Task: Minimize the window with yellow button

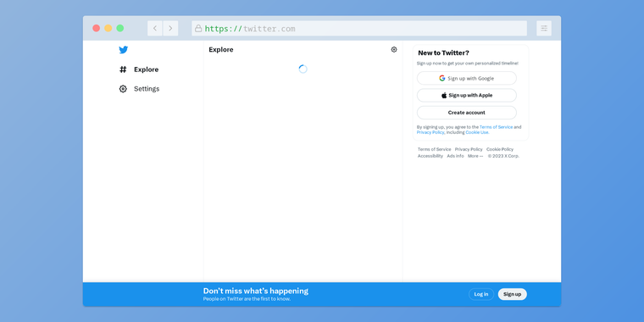Action: point(108,28)
